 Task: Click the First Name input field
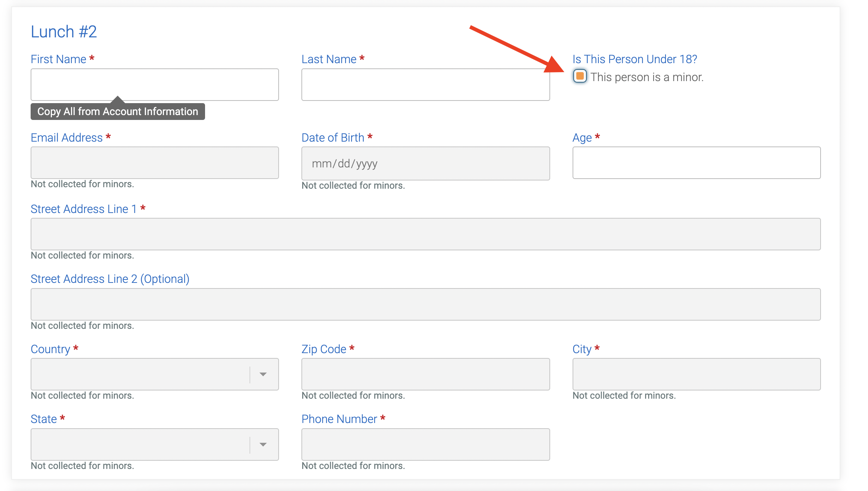[x=155, y=85]
